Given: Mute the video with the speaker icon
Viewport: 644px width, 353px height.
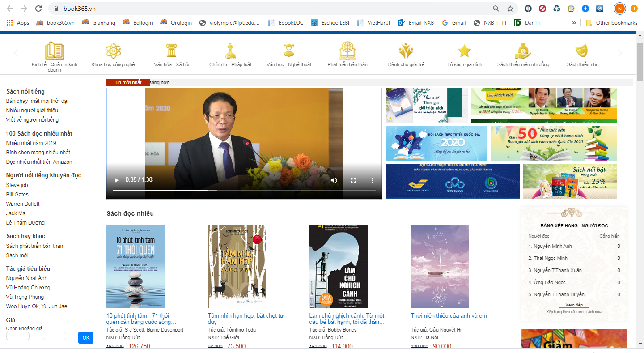Looking at the screenshot, I should click(x=334, y=180).
